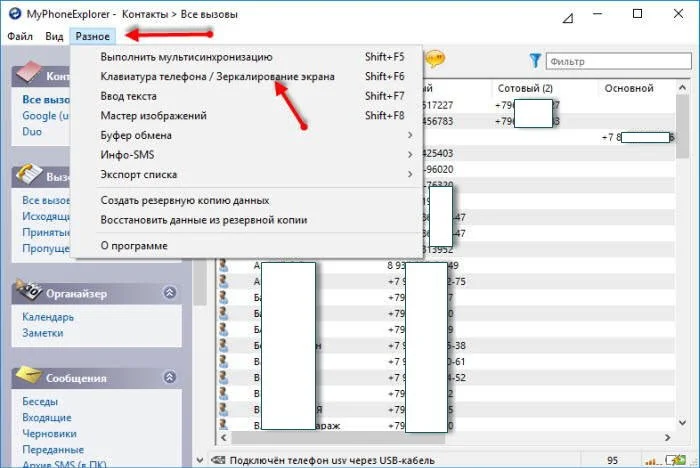The image size is (700, 468).
Task: Click the chevron at status bar left edge
Action: [200, 460]
